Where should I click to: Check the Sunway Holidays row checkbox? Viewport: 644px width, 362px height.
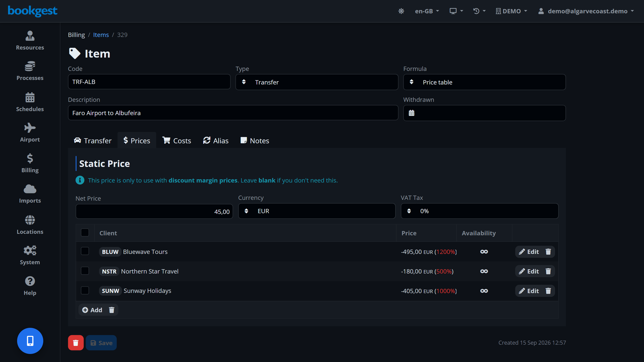pos(85,290)
